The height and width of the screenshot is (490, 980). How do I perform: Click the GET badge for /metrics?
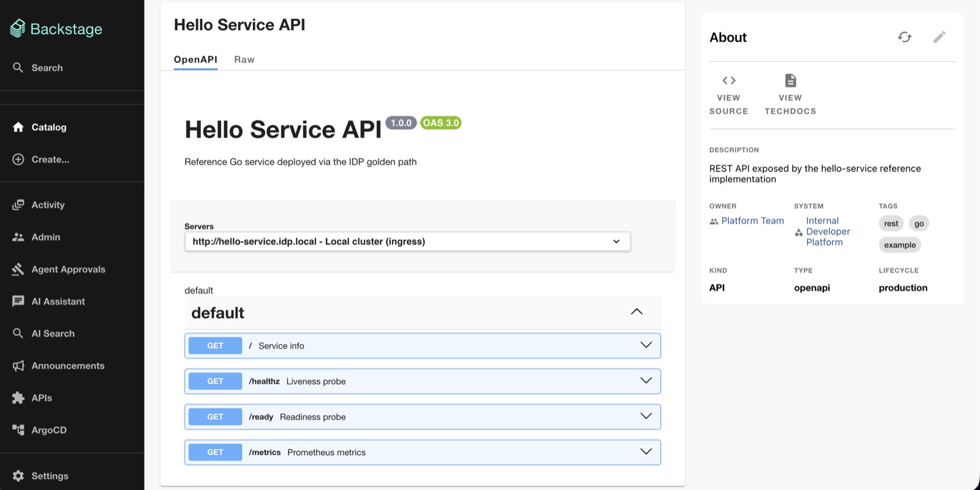(215, 452)
